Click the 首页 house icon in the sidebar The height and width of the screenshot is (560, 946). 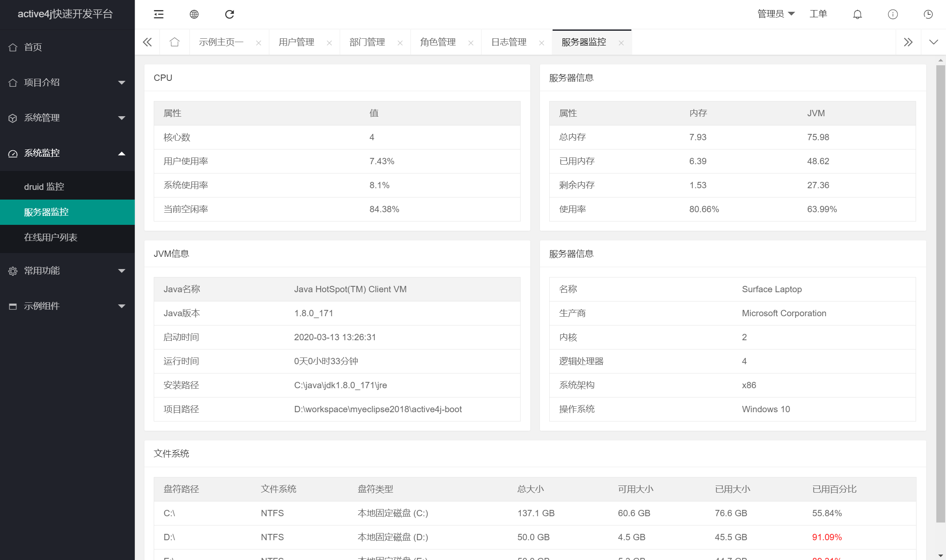pos(13,47)
